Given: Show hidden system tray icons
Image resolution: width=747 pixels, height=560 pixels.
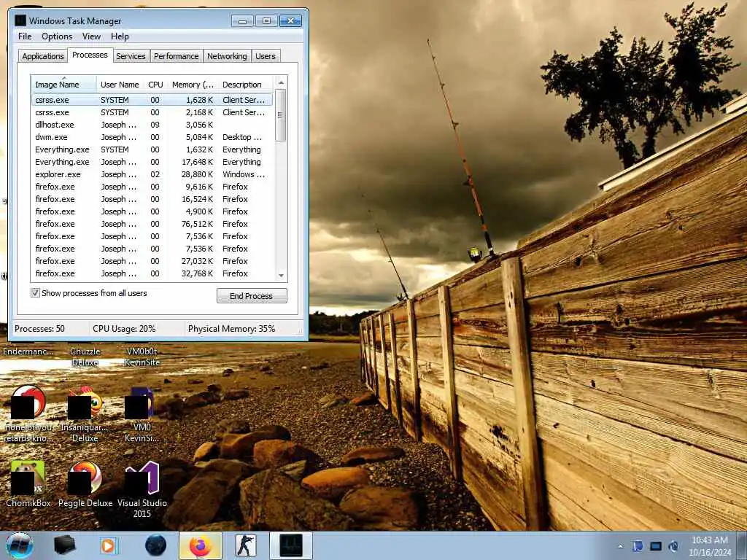Looking at the screenshot, I should click(620, 546).
